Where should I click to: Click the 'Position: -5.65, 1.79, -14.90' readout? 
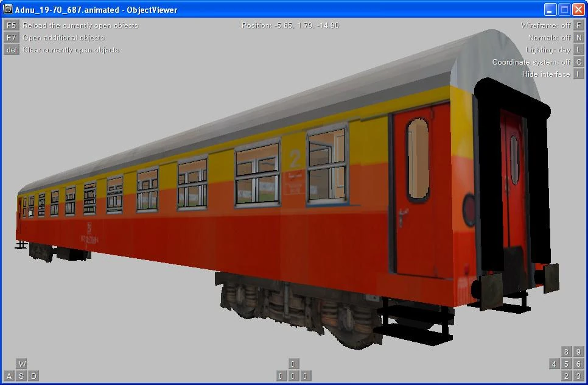[x=290, y=26]
